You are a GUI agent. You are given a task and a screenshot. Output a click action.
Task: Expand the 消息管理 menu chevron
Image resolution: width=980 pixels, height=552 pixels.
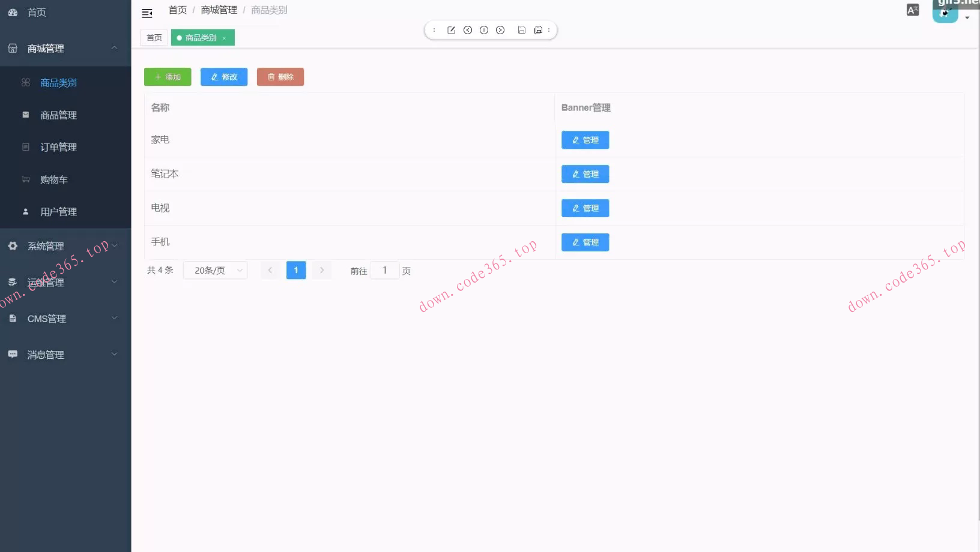click(x=114, y=353)
